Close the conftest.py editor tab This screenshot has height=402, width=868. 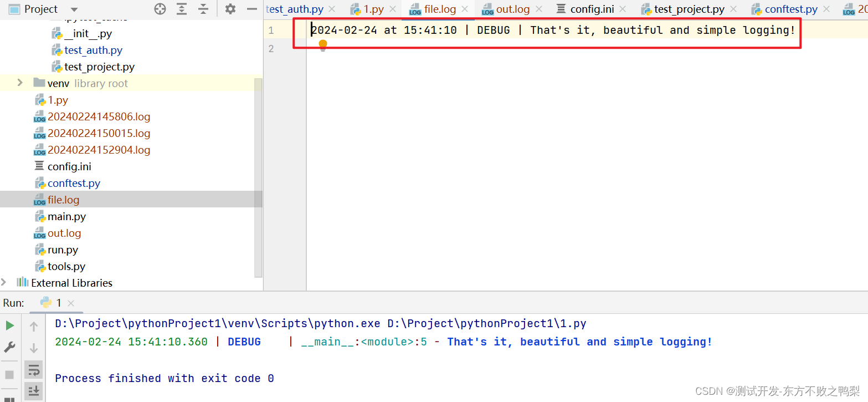[827, 9]
